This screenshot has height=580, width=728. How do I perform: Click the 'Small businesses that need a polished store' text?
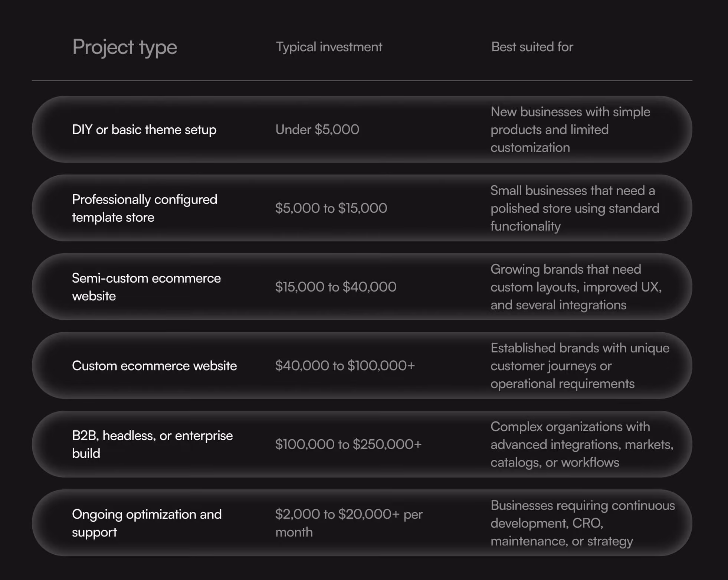tap(575, 208)
